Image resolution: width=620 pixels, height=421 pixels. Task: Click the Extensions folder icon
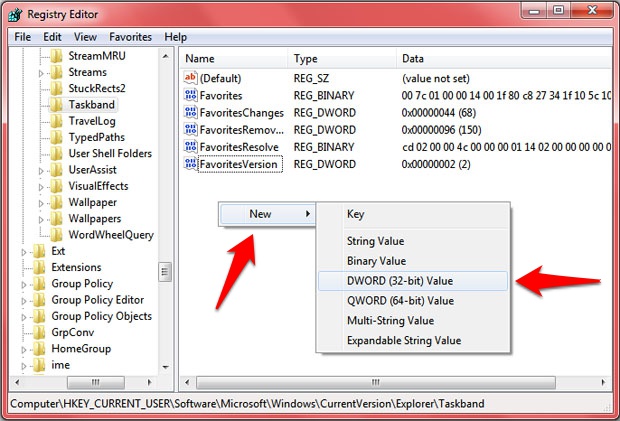(x=39, y=267)
